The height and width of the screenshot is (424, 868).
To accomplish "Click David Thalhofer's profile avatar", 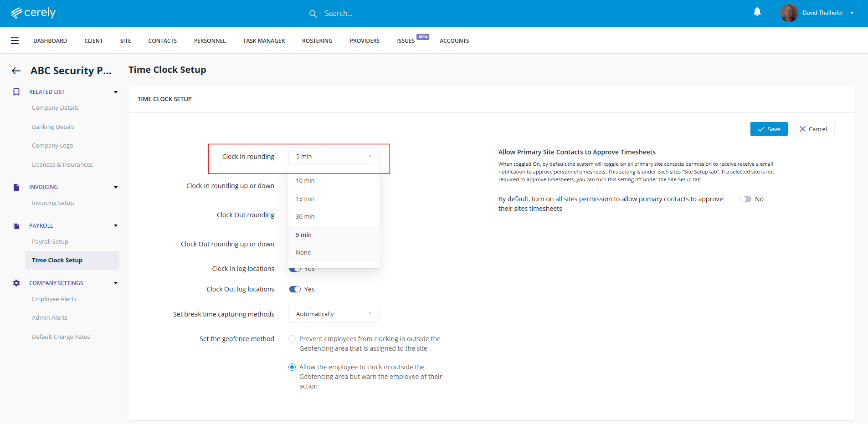I will (x=789, y=13).
